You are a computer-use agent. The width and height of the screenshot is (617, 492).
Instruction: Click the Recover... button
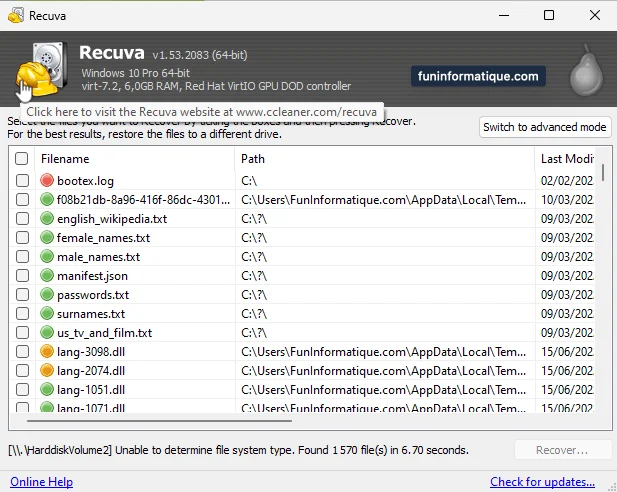point(563,450)
